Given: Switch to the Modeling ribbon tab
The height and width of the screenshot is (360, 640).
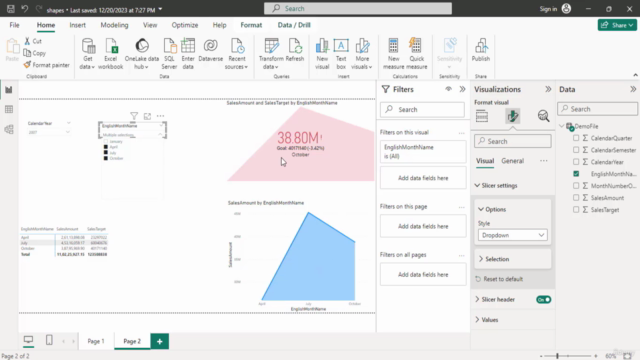Looking at the screenshot, I should 114,25.
